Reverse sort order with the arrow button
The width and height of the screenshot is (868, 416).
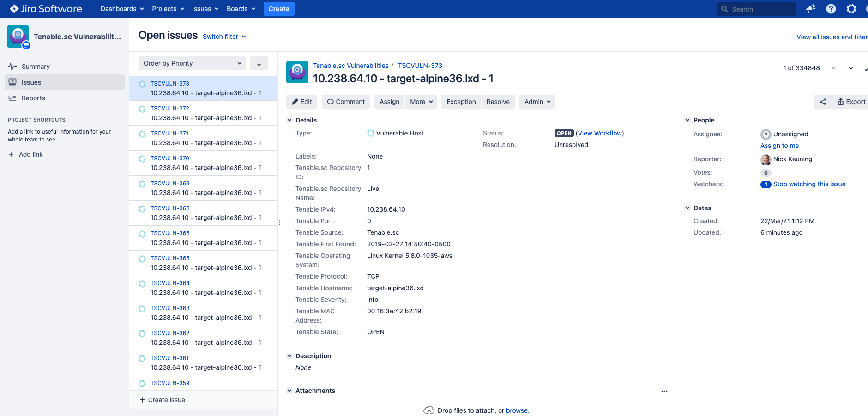(259, 63)
